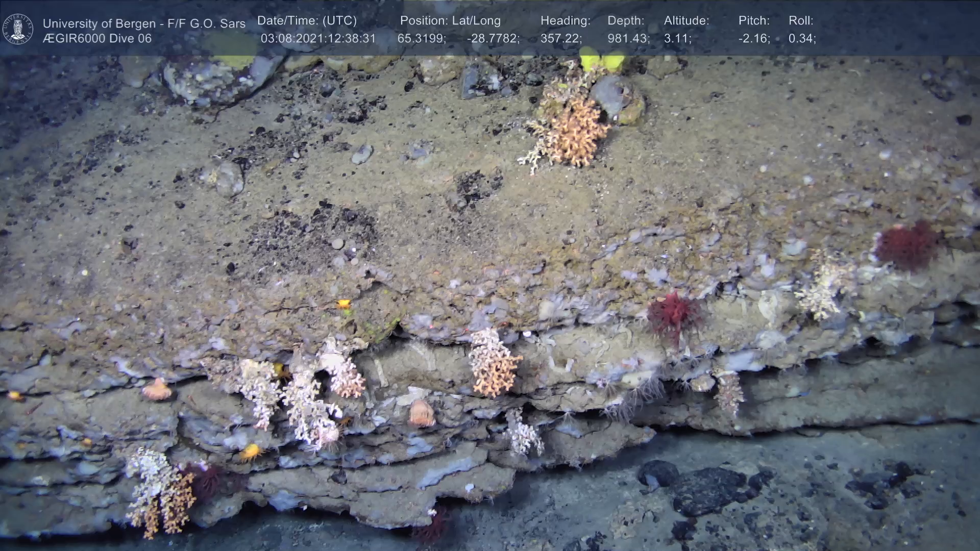This screenshot has height=551, width=980.
Task: Click the altitude value 3.11
Action: point(677,39)
